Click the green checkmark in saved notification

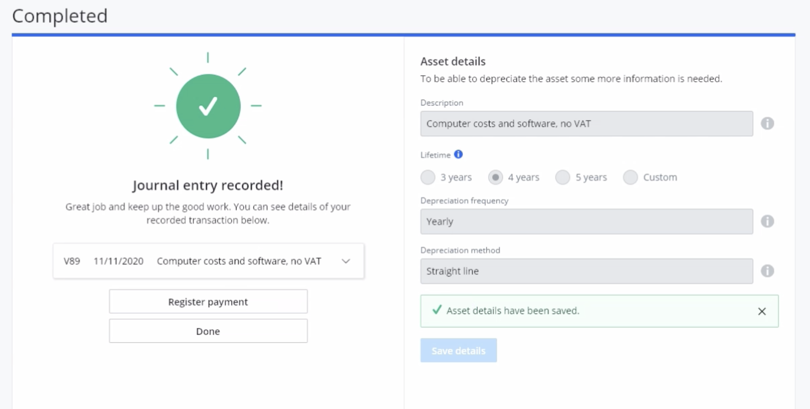pos(436,310)
